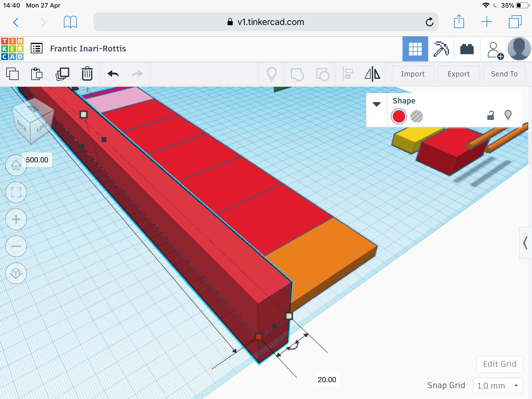Open Safari bookmarks

70,22
